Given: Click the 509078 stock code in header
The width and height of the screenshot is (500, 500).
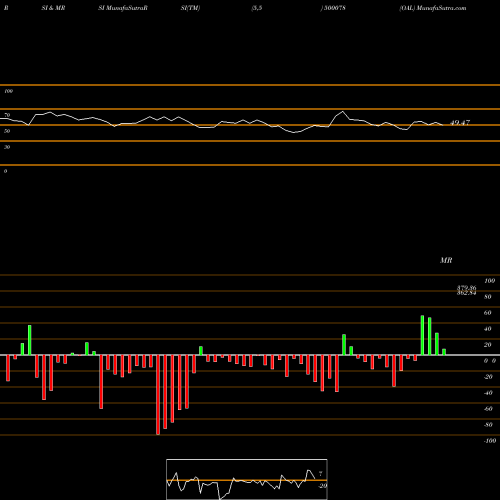Looking at the screenshot, I should [x=334, y=8].
